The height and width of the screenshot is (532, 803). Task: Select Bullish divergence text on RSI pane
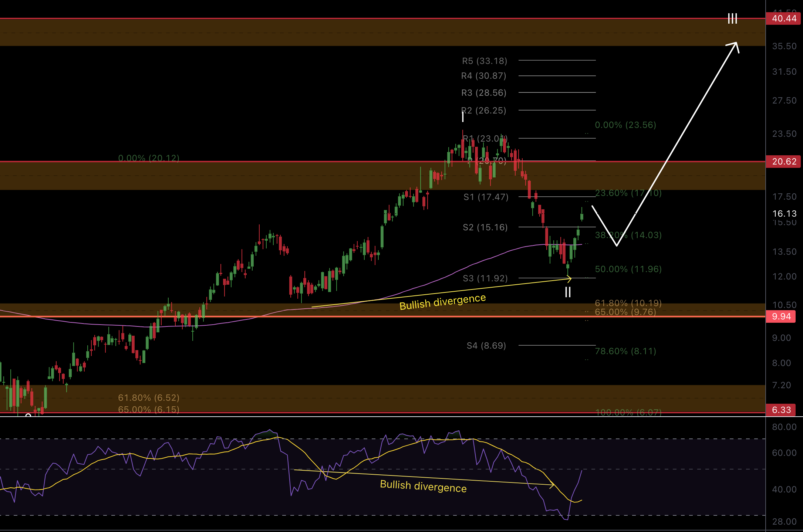(x=423, y=486)
